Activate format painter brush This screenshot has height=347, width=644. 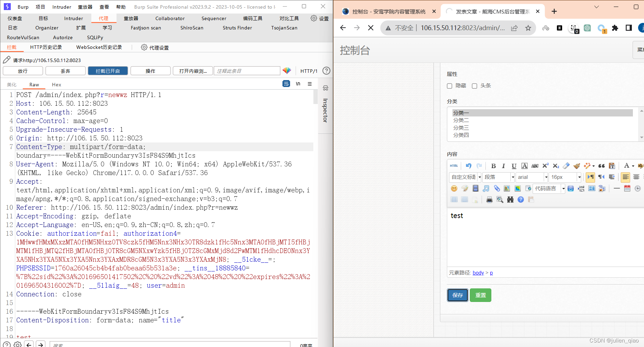point(577,166)
